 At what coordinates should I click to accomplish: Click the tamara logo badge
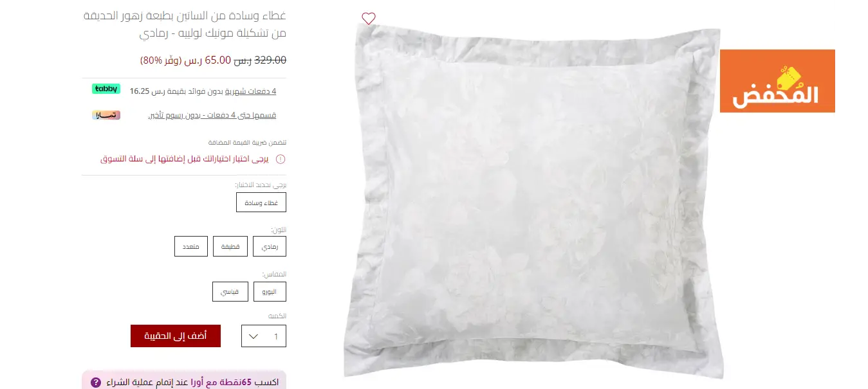coord(106,115)
